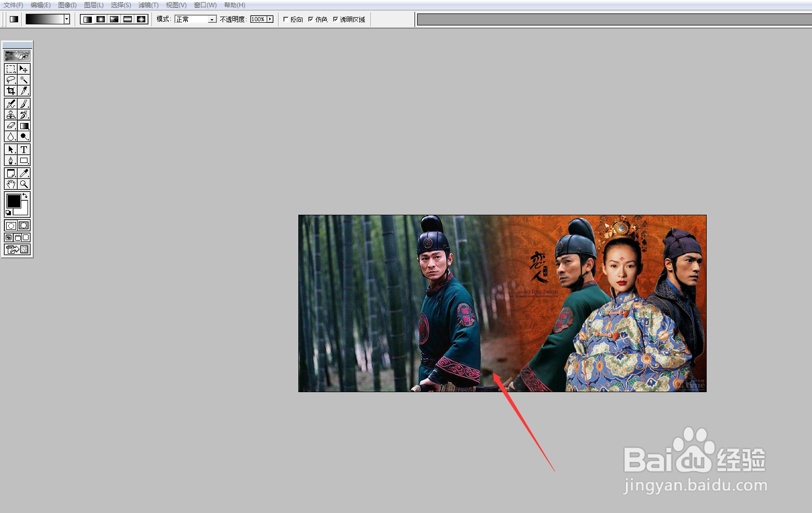Select the Magic Wand tool

click(24, 80)
